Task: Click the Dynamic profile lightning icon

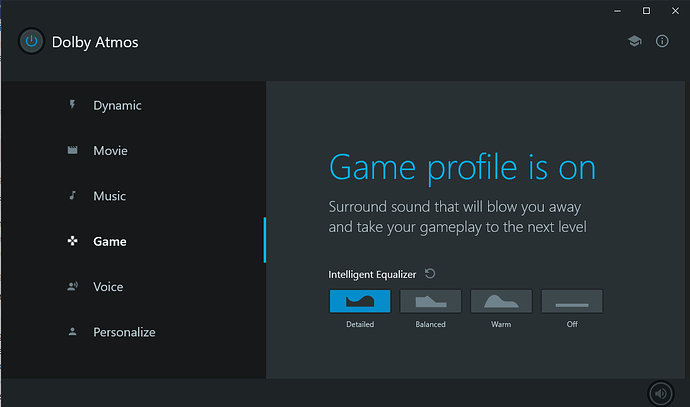Action: point(72,105)
